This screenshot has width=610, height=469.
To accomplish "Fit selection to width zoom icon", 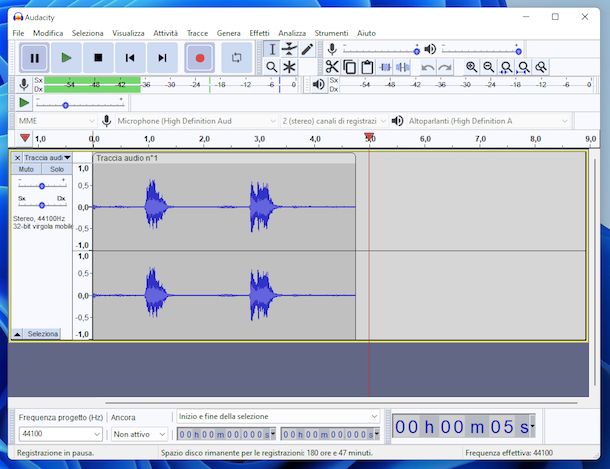I will click(x=506, y=67).
